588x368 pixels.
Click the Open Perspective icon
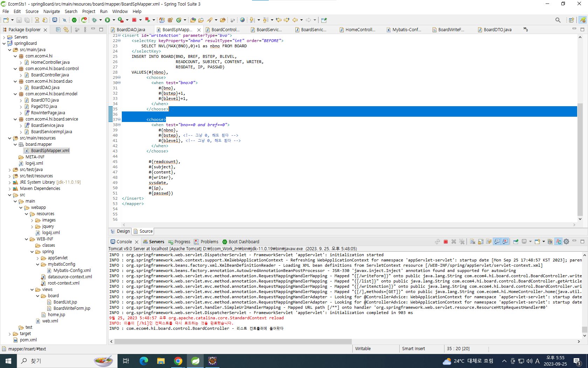pyautogui.click(x=571, y=20)
